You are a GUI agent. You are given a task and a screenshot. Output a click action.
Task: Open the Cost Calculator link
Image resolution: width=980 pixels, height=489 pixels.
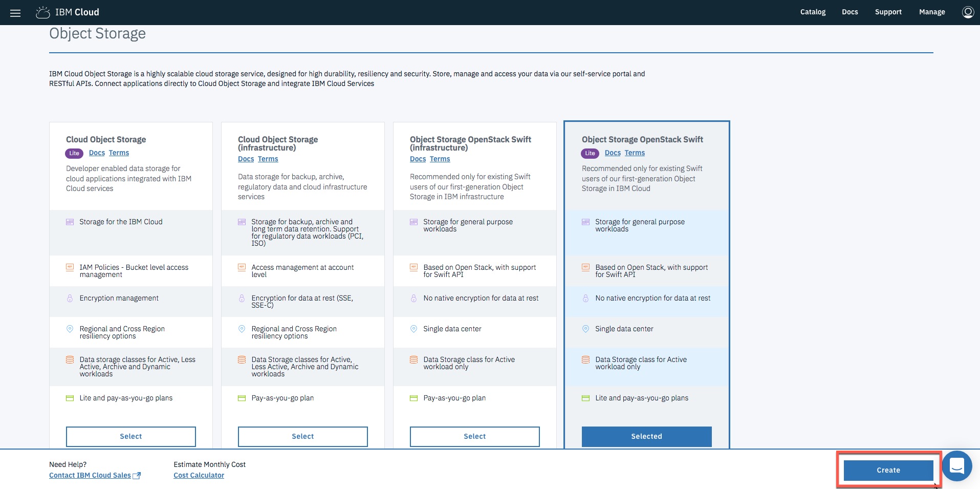199,475
